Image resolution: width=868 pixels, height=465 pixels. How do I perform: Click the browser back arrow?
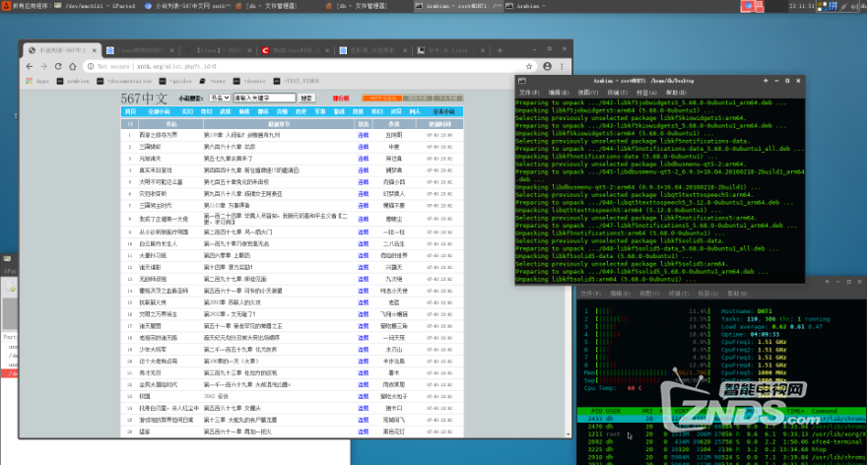(30, 66)
